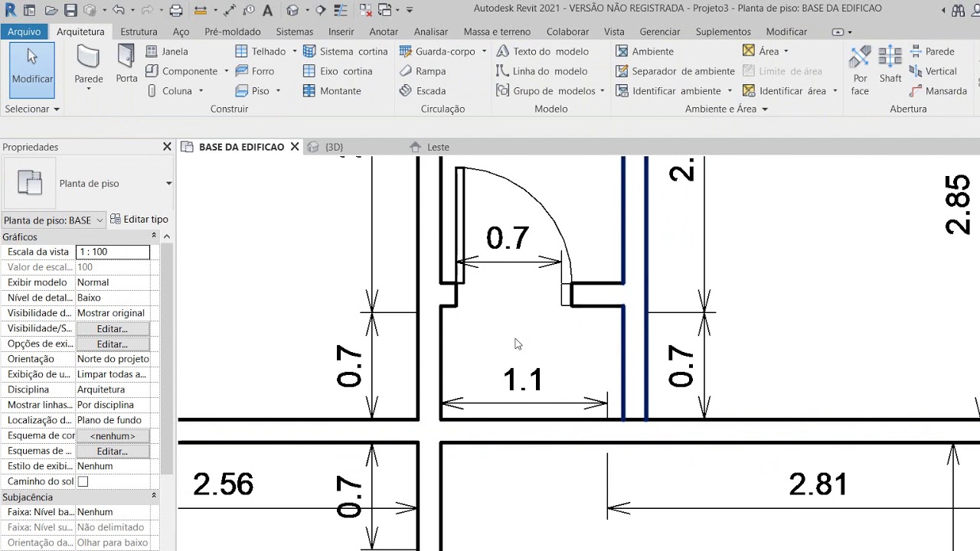Save project via floppy disk icon
The image size is (980, 551).
coord(70,11)
